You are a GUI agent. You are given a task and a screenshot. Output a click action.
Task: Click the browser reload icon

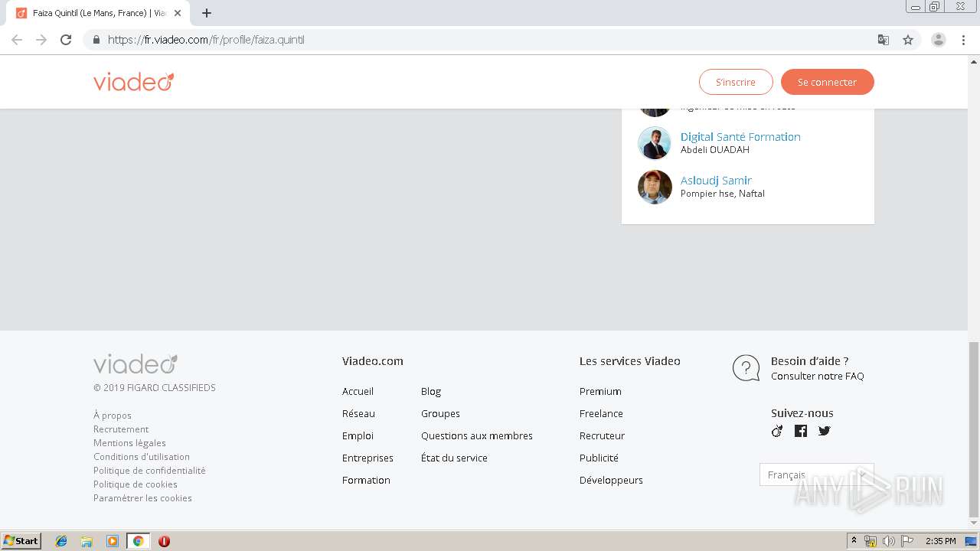click(x=66, y=40)
